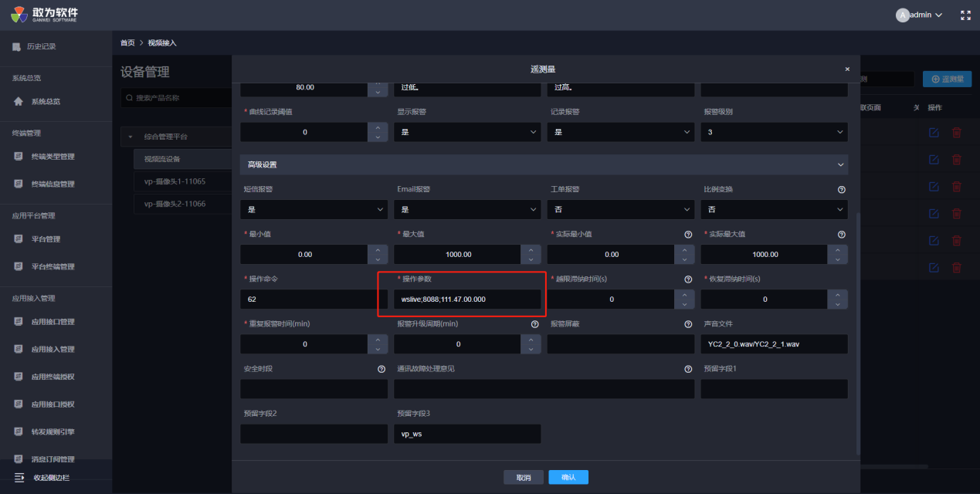Image resolution: width=980 pixels, height=494 pixels.
Task: Click help icon next to 安全时段
Action: pos(381,368)
